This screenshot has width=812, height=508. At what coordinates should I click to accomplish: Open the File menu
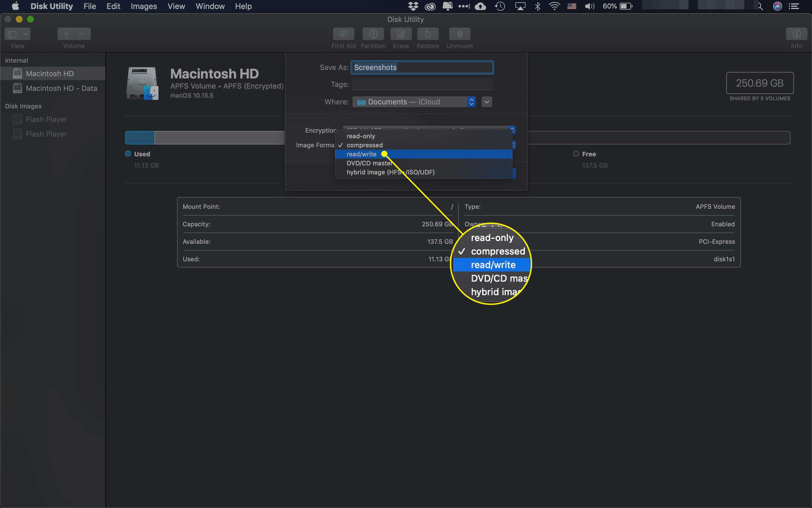tap(90, 6)
